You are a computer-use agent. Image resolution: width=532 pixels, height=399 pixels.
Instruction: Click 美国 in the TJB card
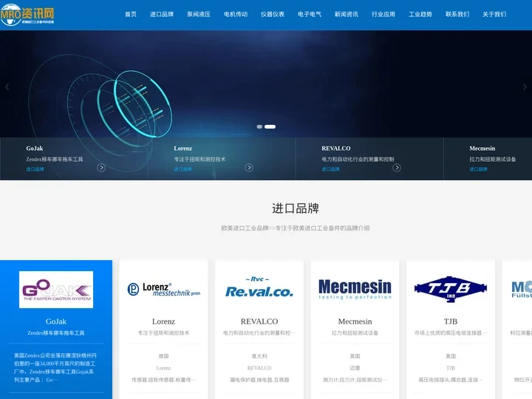[x=451, y=356]
